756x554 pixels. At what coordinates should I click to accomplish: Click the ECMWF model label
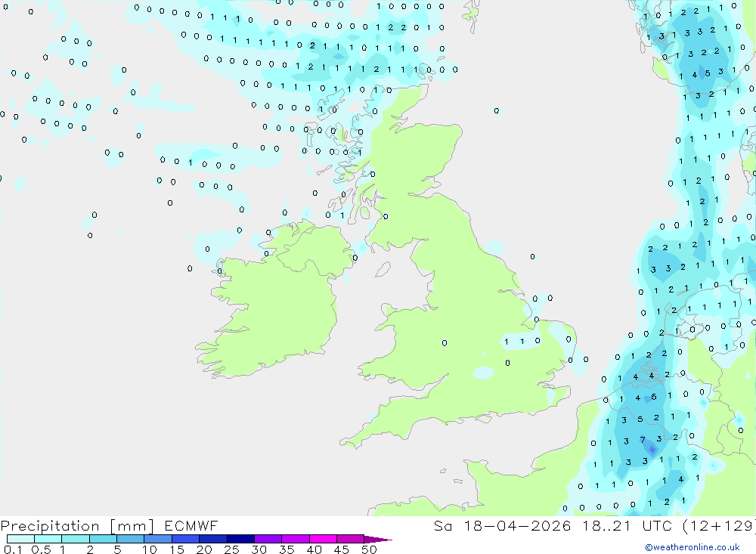[x=191, y=525]
